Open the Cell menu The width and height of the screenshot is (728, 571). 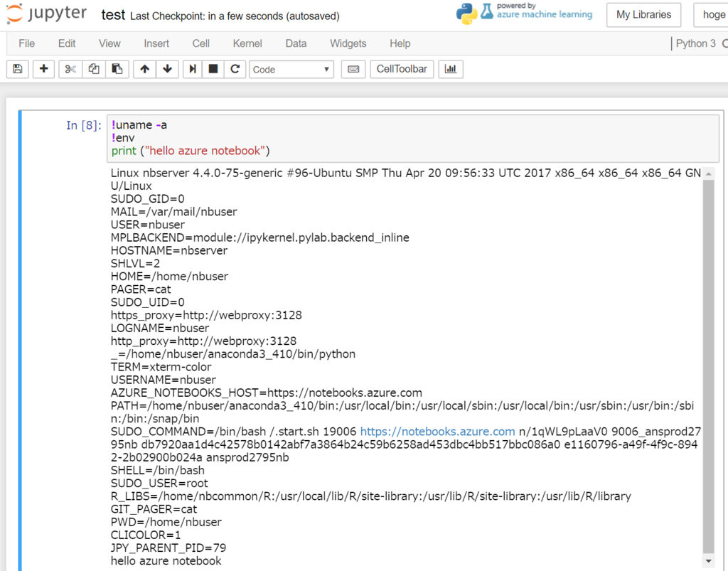201,43
